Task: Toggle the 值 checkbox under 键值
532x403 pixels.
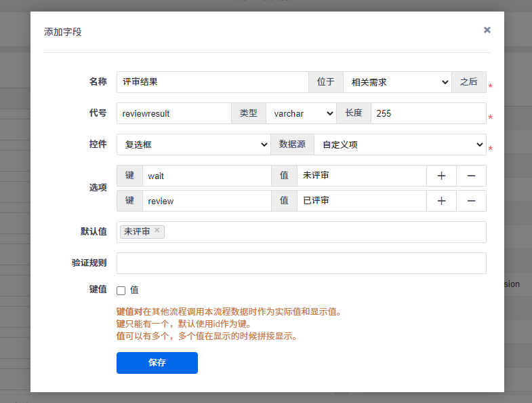Action: coord(121,290)
